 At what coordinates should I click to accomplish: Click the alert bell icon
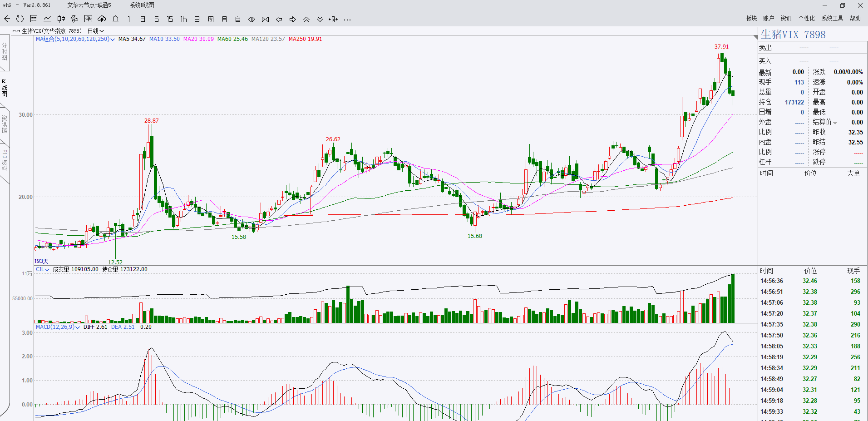[x=115, y=19]
